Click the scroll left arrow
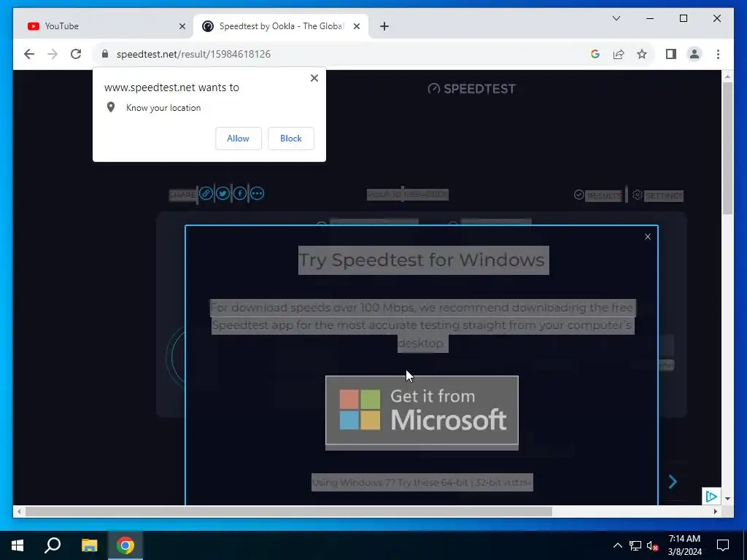Image resolution: width=747 pixels, height=560 pixels. click(x=19, y=511)
